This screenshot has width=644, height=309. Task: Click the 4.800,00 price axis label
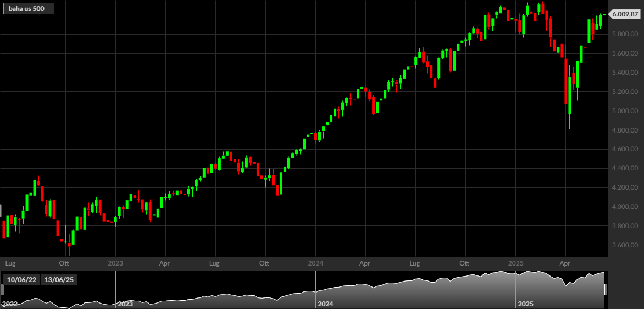click(x=625, y=130)
